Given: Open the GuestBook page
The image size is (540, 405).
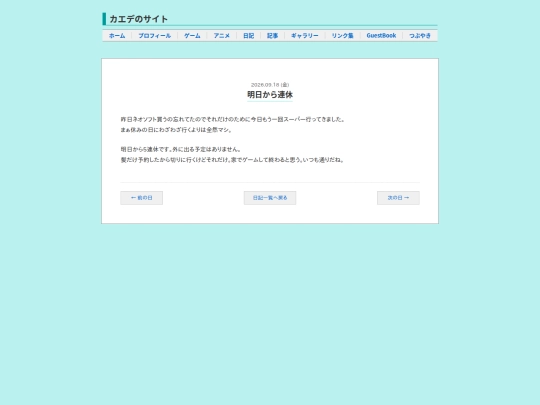Looking at the screenshot, I should pos(381,36).
